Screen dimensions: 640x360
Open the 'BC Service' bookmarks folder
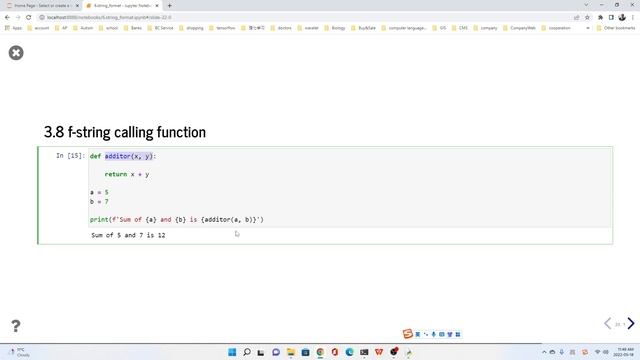point(160,28)
